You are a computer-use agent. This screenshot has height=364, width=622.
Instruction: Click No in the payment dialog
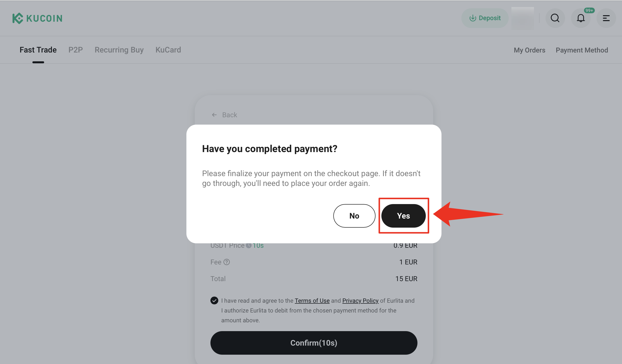354,216
